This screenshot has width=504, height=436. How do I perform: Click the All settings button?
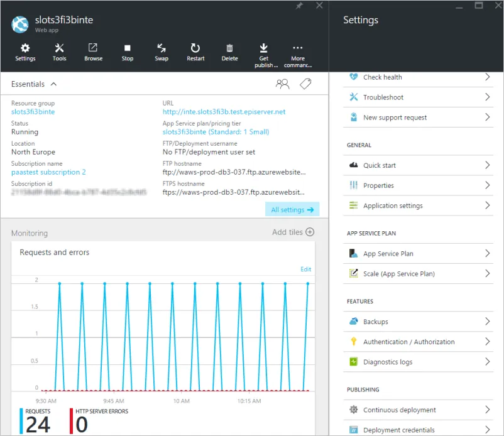pos(292,209)
